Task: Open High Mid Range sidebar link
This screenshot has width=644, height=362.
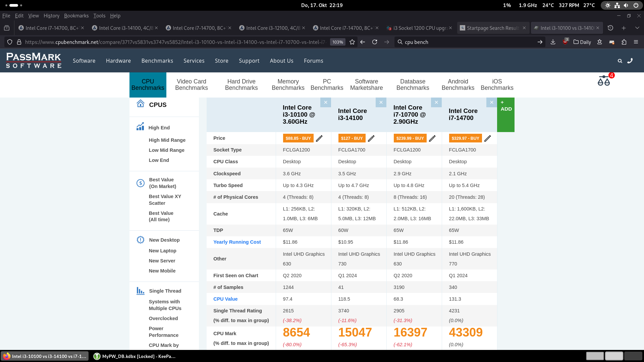Action: [x=167, y=140]
